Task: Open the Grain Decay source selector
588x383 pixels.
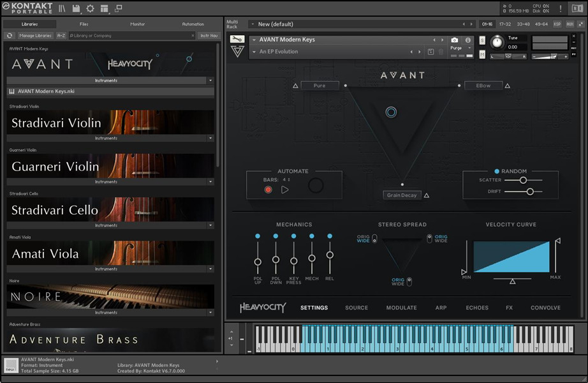Action: [x=402, y=195]
